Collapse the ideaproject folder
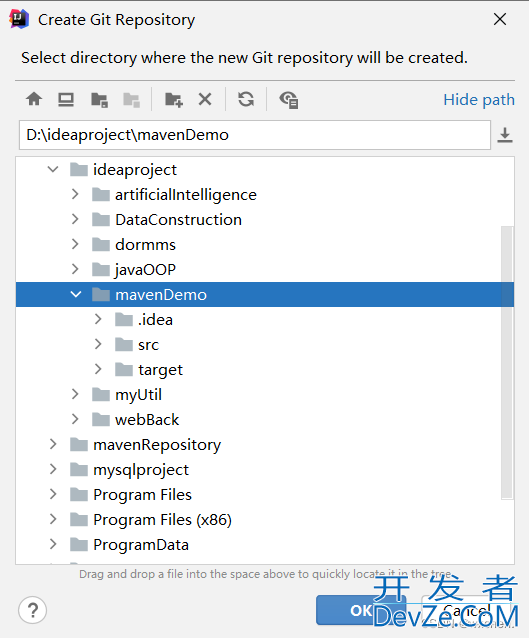This screenshot has height=638, width=529. coord(53,169)
